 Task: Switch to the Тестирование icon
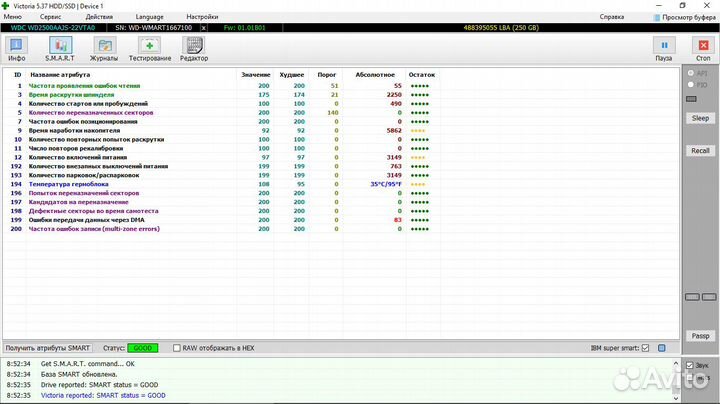149,48
